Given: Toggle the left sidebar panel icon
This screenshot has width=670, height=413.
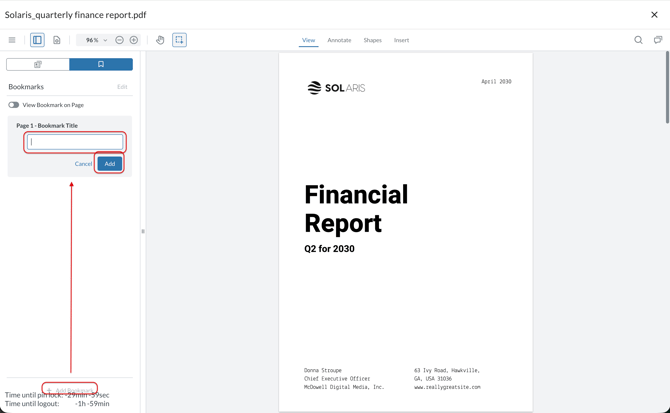Looking at the screenshot, I should pyautogui.click(x=37, y=40).
